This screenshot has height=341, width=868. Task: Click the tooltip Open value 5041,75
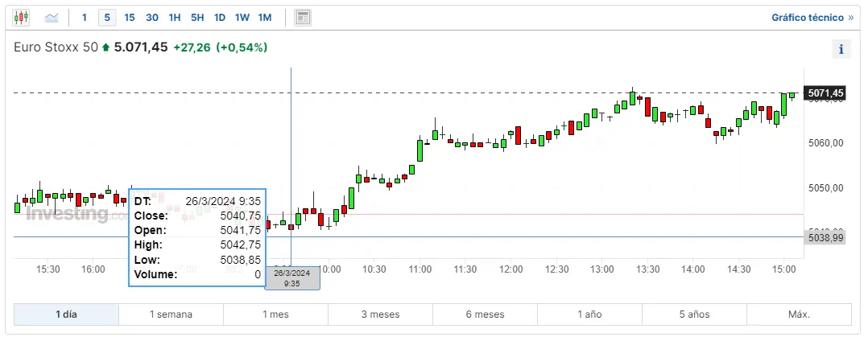[240, 230]
